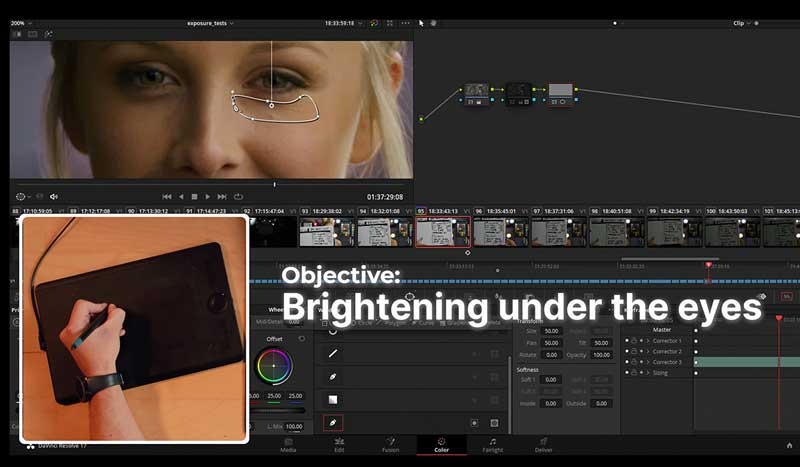Toggle the lock on Corrector 2 track
The height and width of the screenshot is (467, 800).
pos(634,351)
